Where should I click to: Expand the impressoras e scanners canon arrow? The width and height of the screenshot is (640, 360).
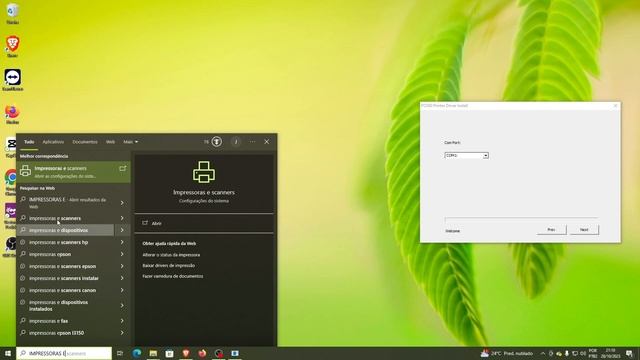tap(122, 290)
